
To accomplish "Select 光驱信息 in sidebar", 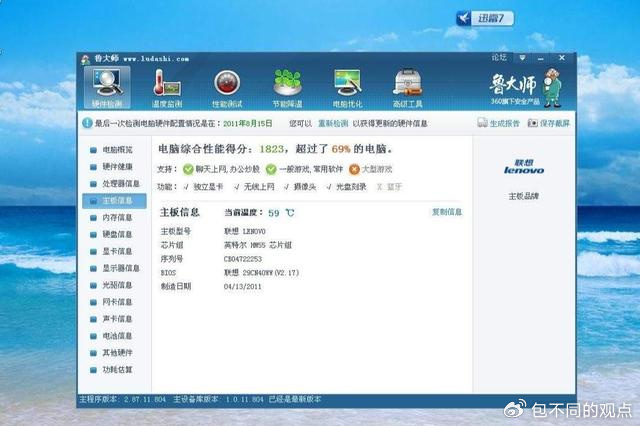I will pos(117,285).
